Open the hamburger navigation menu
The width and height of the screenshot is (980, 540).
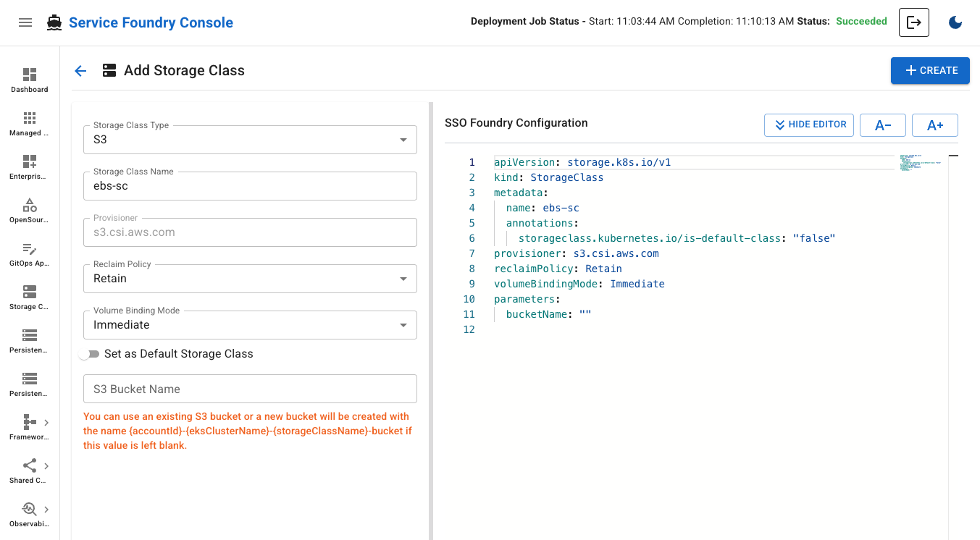pos(25,22)
